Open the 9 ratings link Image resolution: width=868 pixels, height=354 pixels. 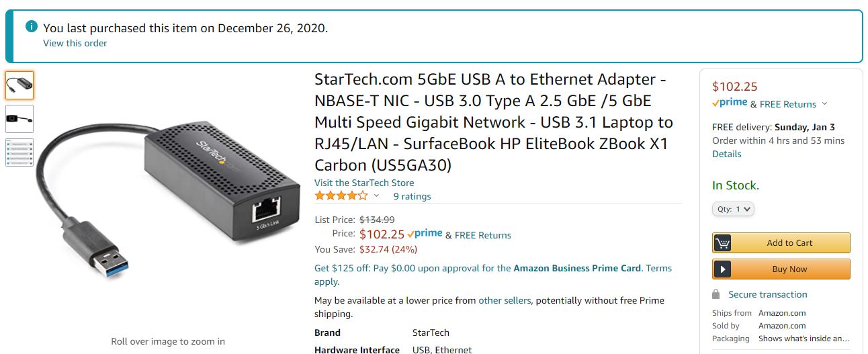[x=412, y=196]
